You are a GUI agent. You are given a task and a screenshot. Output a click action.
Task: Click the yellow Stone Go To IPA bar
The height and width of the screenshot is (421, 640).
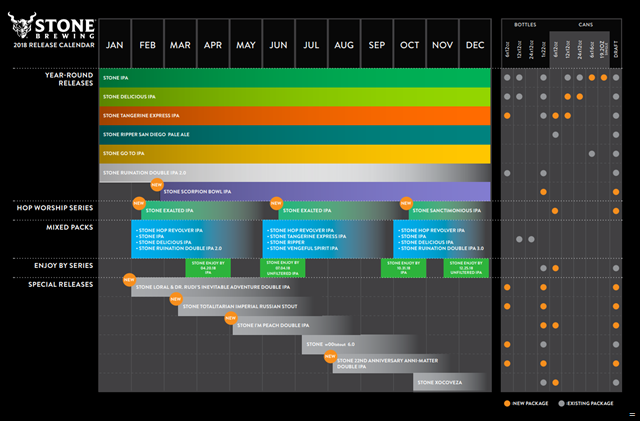coord(295,154)
